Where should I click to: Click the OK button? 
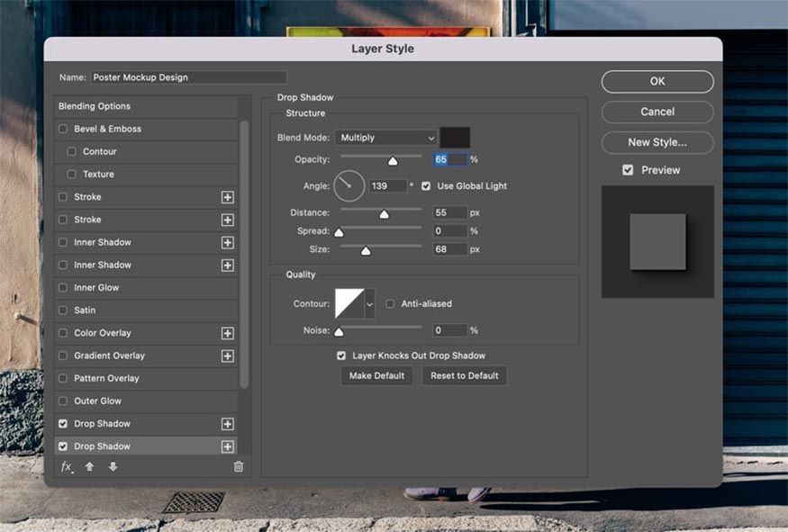coord(657,81)
